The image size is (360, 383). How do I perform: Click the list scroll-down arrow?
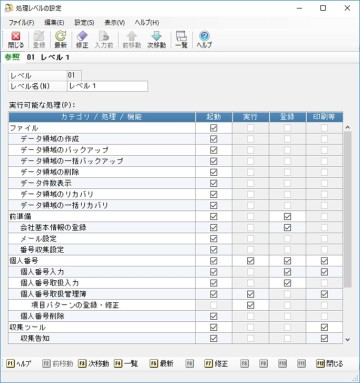pos(347,340)
